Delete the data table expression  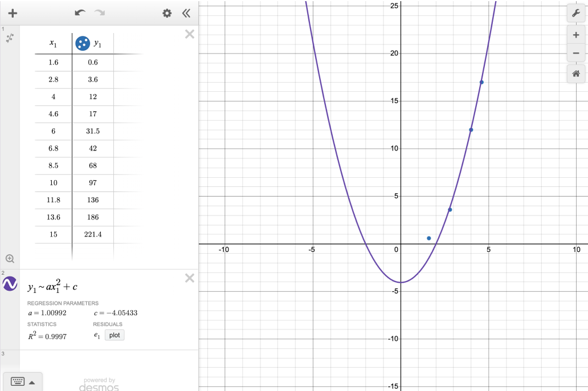tap(190, 34)
